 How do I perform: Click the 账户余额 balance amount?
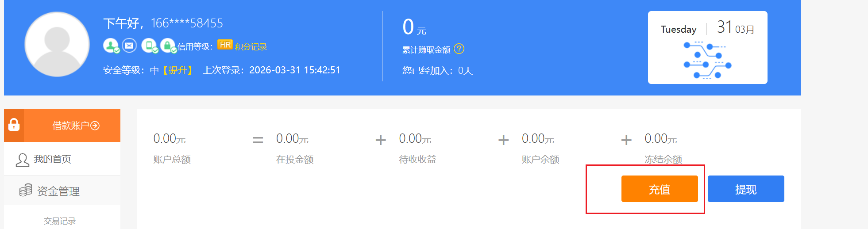[538, 139]
